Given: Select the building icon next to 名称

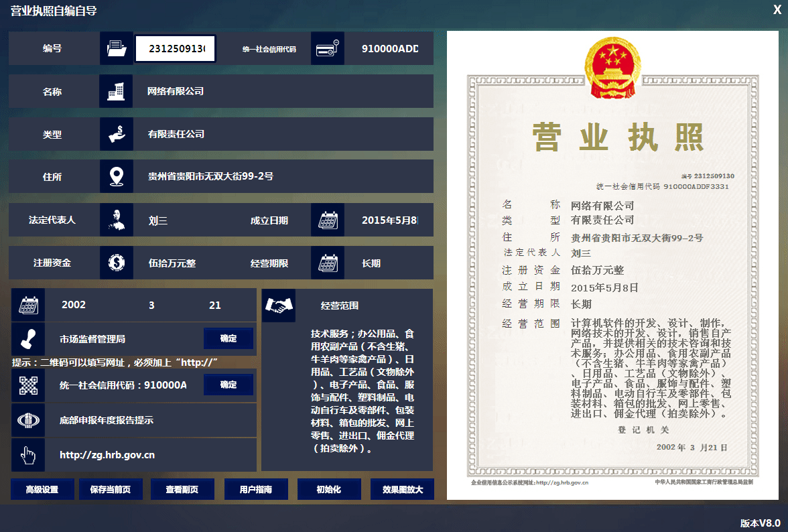Looking at the screenshot, I should pyautogui.click(x=115, y=90).
